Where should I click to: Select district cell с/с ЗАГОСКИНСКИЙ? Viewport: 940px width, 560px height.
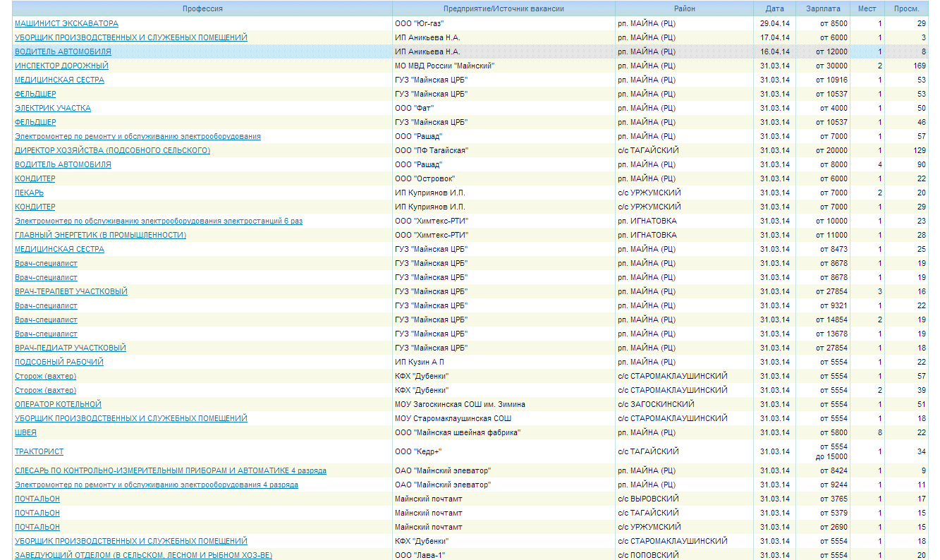pyautogui.click(x=684, y=404)
